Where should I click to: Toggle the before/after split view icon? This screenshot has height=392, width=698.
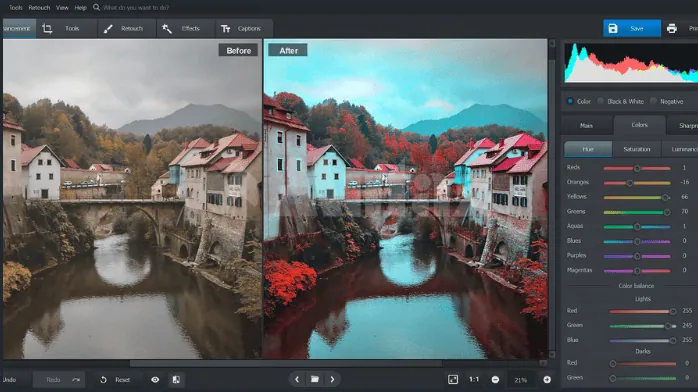[x=176, y=380]
